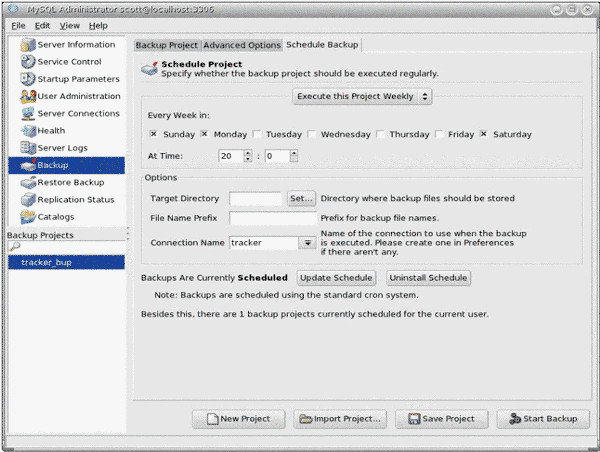Open the Server Information icon in sidebar
This screenshot has height=452, width=600.
click(28, 45)
